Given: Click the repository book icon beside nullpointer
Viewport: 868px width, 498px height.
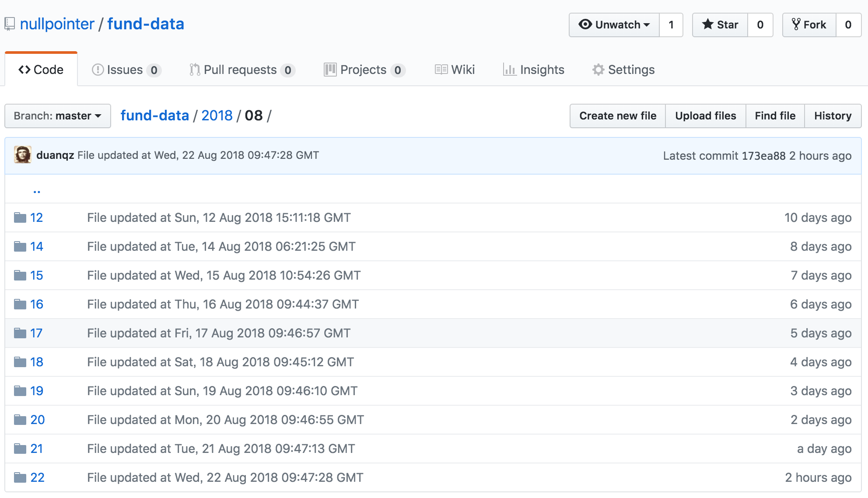Looking at the screenshot, I should point(10,24).
